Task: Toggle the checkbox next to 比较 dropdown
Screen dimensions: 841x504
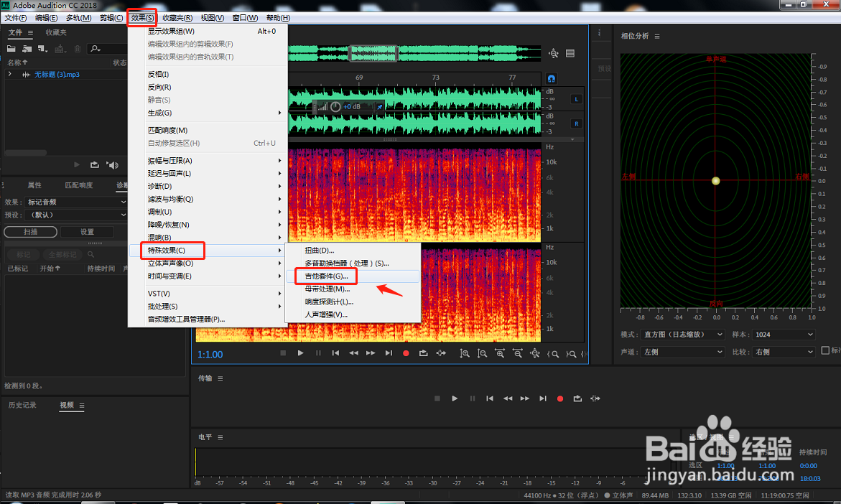Action: [825, 350]
